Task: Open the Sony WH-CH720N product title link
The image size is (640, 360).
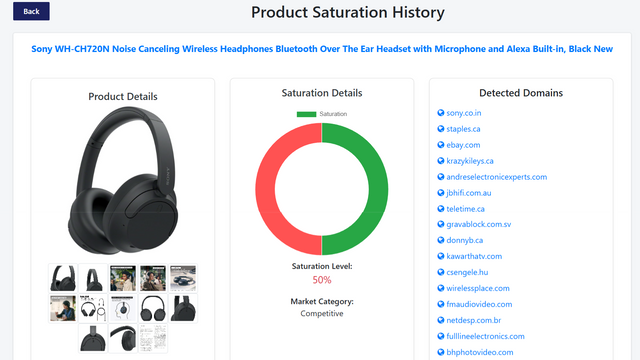Action: pyautogui.click(x=322, y=49)
